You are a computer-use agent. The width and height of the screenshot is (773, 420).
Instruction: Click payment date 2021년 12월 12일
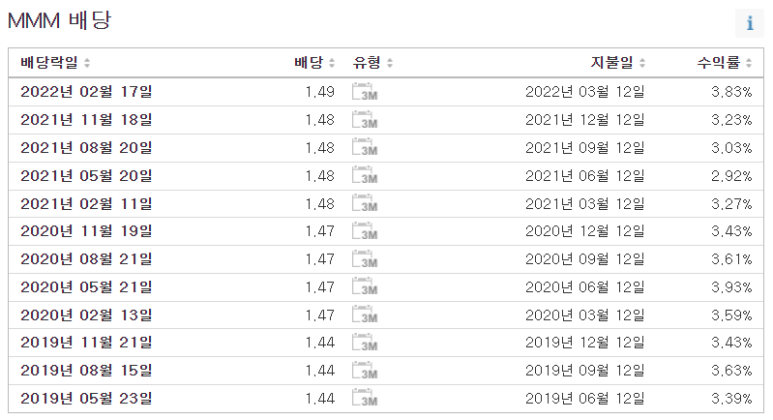(585, 120)
